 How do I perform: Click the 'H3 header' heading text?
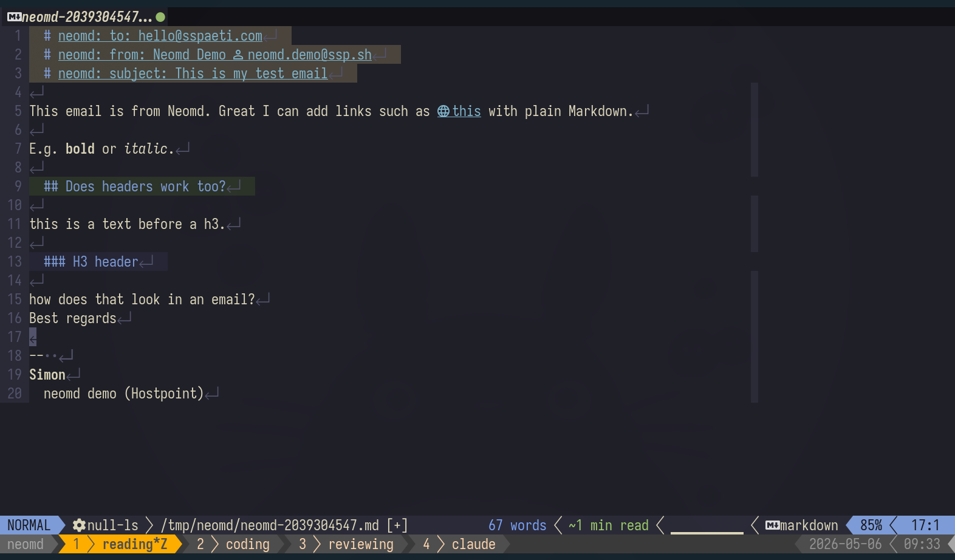coord(106,262)
